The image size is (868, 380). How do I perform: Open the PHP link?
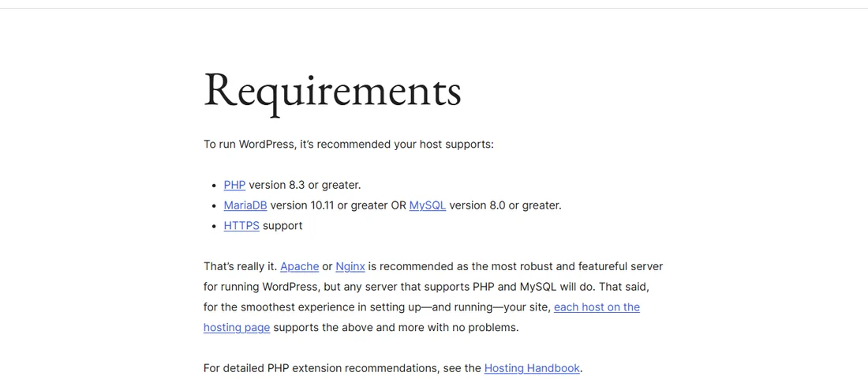point(234,185)
